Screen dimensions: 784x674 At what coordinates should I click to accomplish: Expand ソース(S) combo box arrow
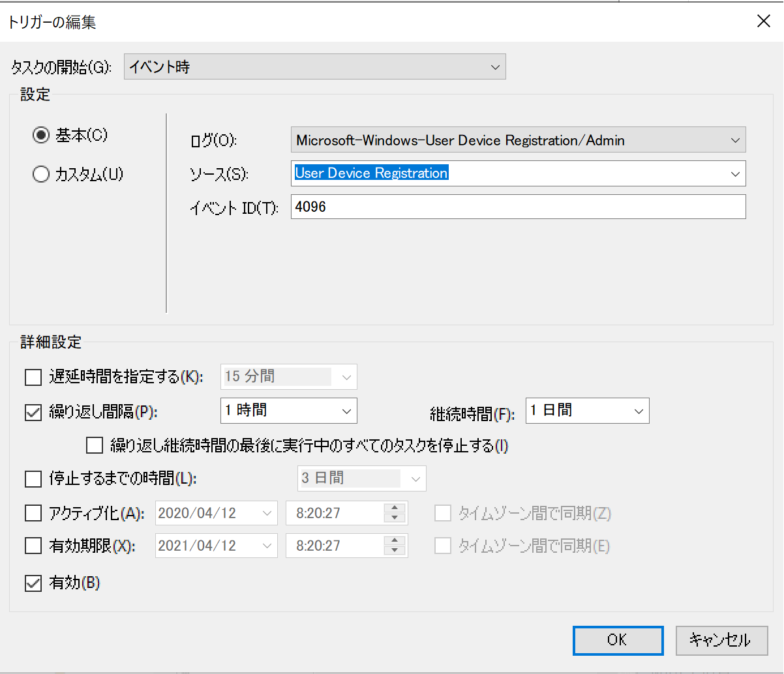coord(735,174)
